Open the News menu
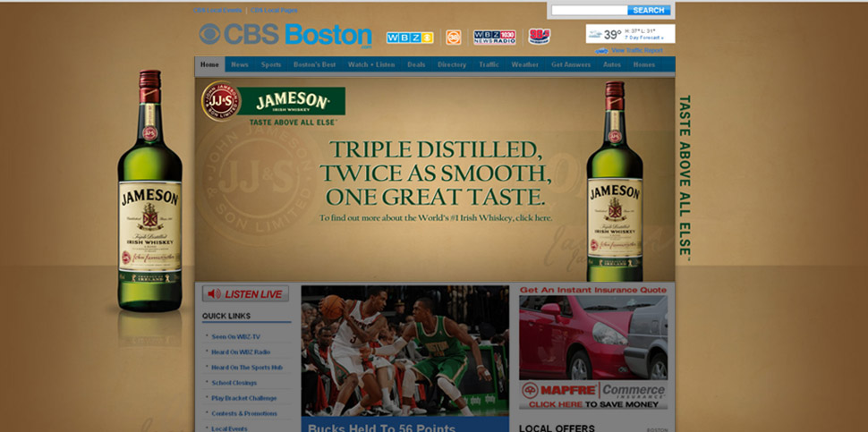Viewport: 868px width, 432px height. (x=240, y=64)
